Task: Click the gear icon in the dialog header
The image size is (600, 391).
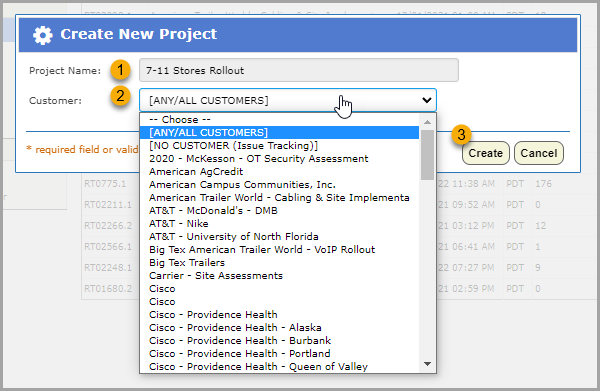Action: point(42,35)
